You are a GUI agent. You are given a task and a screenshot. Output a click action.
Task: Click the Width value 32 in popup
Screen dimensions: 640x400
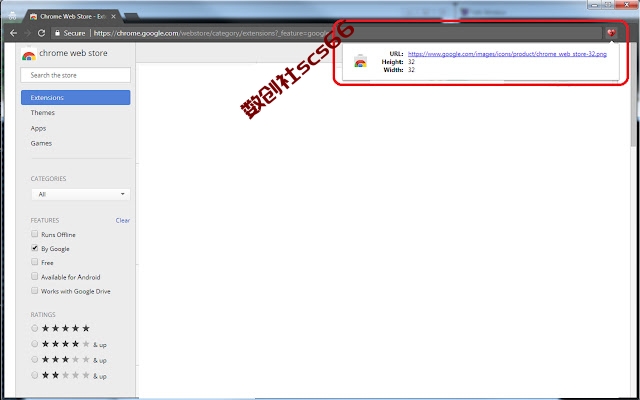[411, 70]
